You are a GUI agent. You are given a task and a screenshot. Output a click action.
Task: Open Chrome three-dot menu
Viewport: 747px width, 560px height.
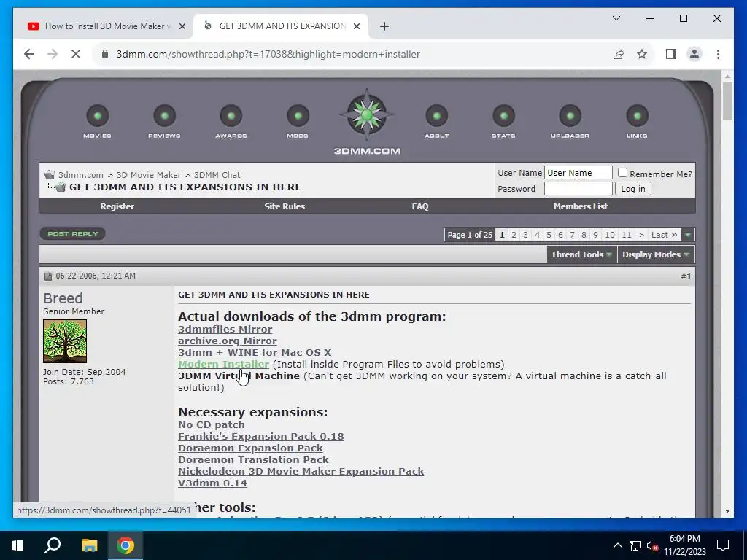[x=718, y=54]
